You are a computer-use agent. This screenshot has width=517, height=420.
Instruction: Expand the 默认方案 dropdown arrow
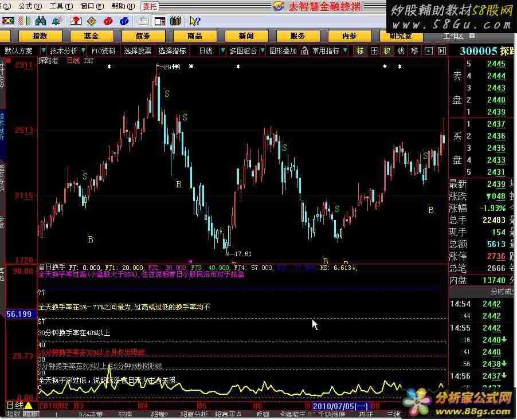[x=43, y=51]
